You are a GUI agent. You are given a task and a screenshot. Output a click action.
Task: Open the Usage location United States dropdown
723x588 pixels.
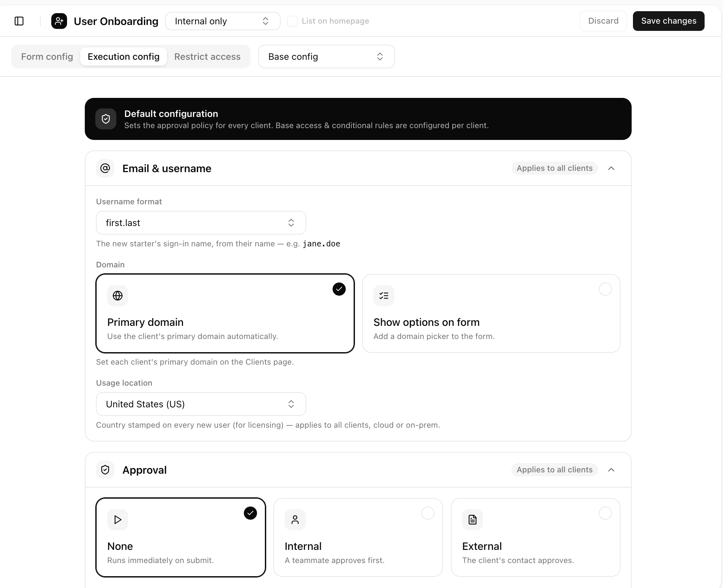pyautogui.click(x=201, y=404)
